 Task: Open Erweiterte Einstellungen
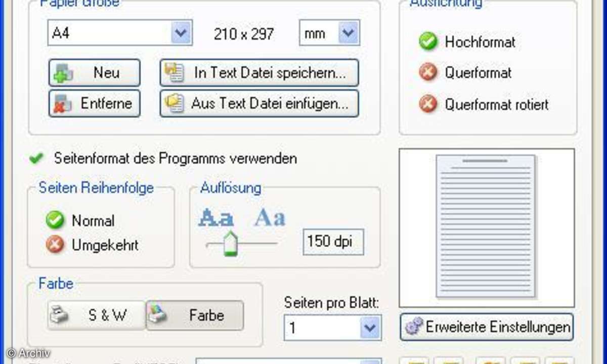487,327
